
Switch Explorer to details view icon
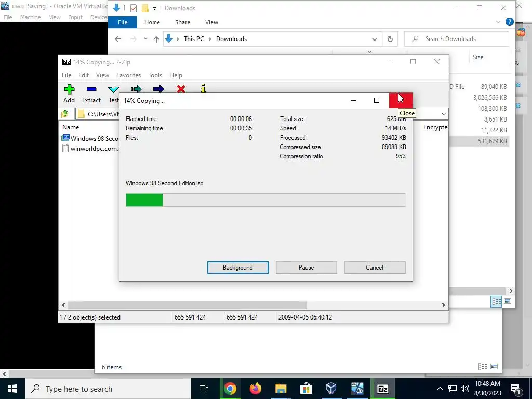496,301
